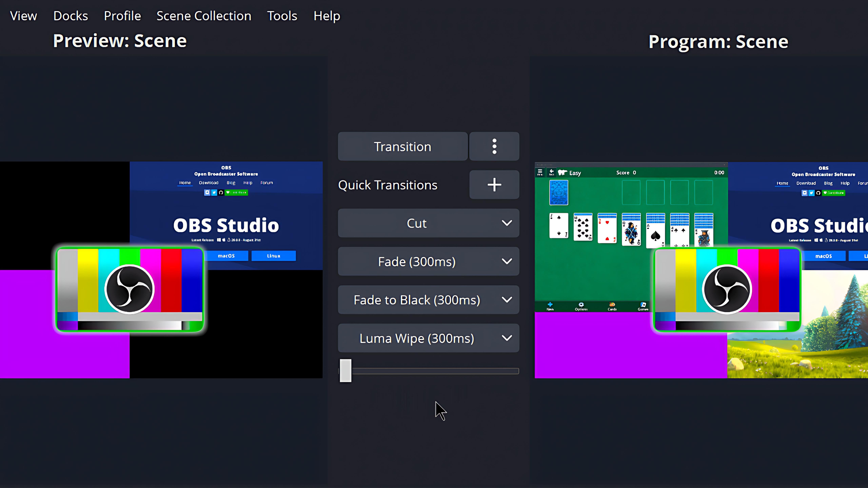
Task: Expand the Fade (300ms) dropdown arrow
Action: pyautogui.click(x=507, y=262)
